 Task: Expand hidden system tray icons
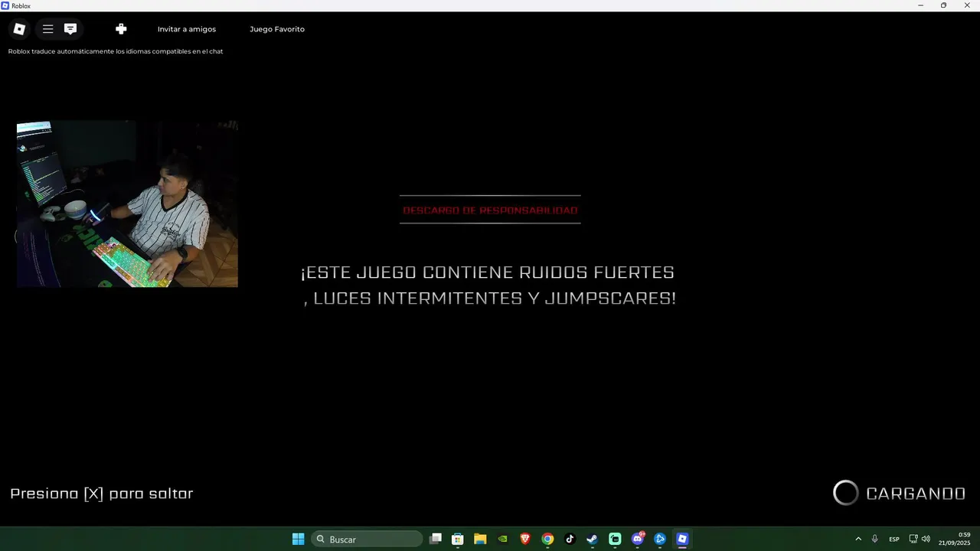858,539
